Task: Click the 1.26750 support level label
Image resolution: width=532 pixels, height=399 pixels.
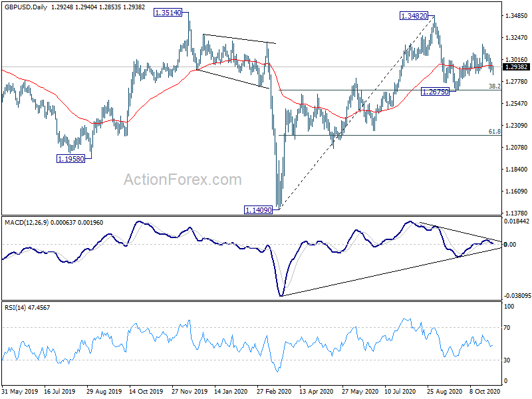Action: (435, 92)
